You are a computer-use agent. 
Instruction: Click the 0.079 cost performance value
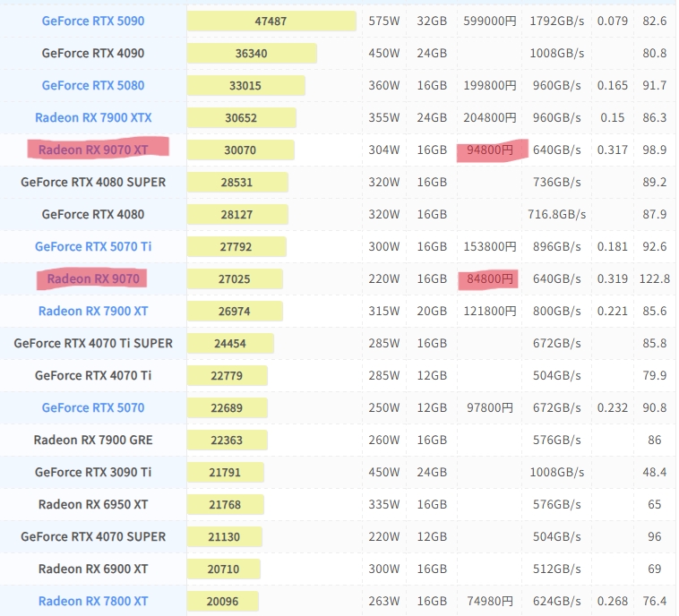tap(613, 21)
